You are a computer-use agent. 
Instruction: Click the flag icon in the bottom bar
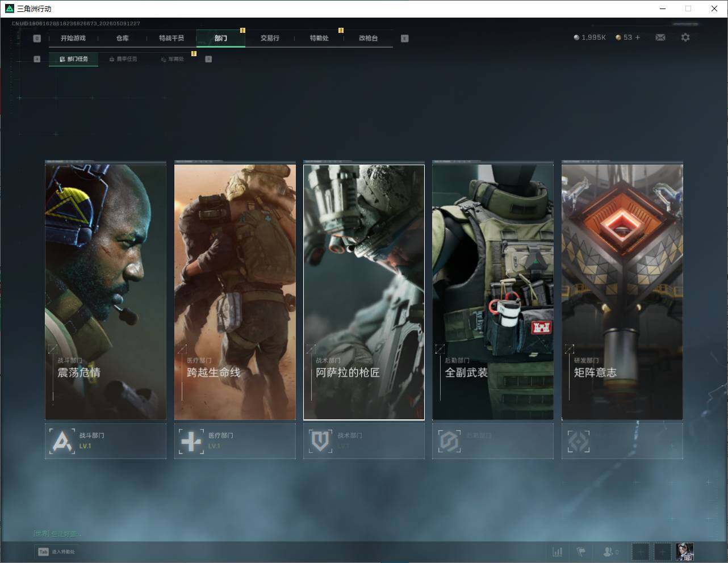[x=581, y=552]
